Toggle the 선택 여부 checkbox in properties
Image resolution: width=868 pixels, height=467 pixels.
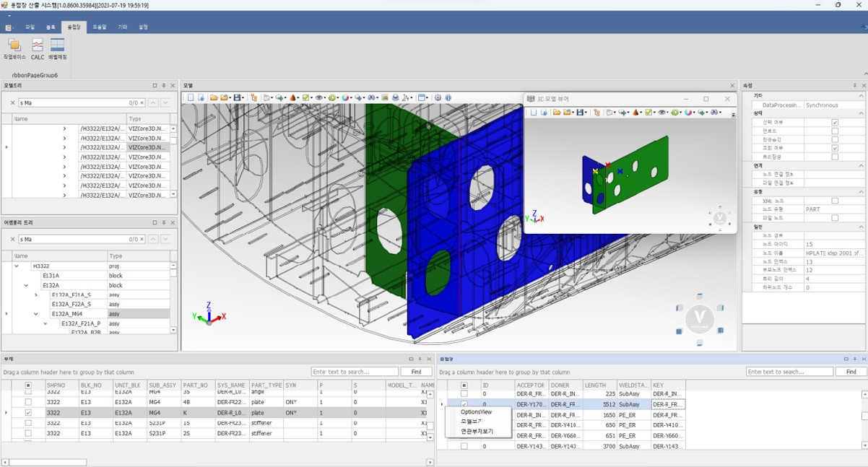835,123
